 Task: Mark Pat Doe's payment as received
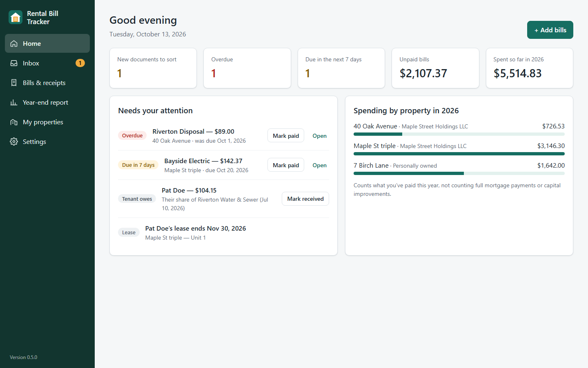click(305, 199)
